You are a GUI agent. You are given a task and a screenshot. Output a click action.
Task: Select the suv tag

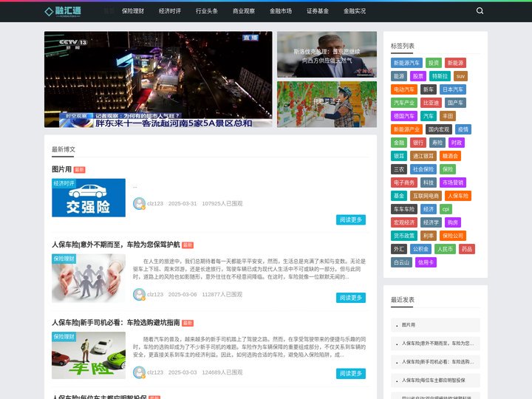pos(460,76)
